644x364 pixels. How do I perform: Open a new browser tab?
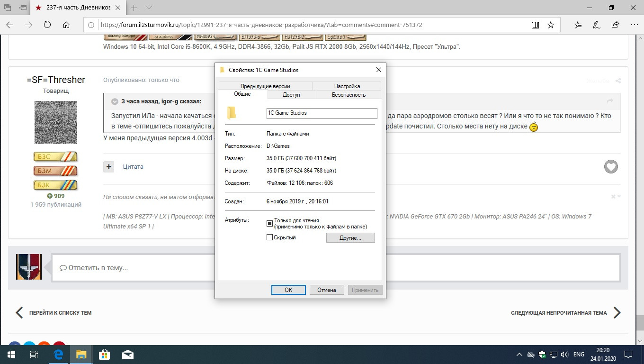pos(134,8)
